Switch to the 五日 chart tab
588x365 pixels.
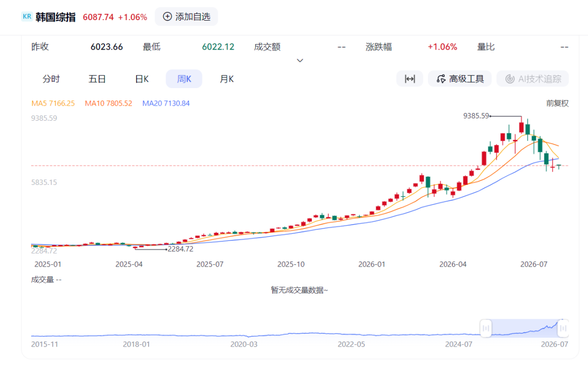point(97,79)
